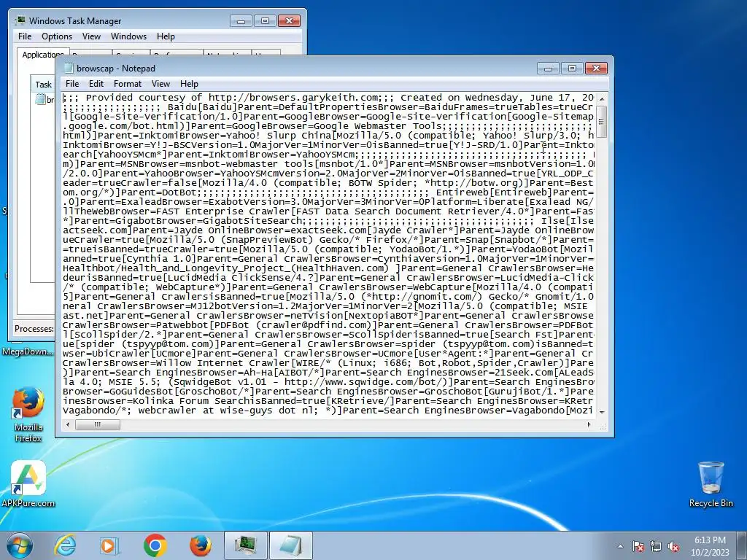The height and width of the screenshot is (560, 747).
Task: Click Notepad horizontal scrollbar right arrow
Action: tap(589, 424)
